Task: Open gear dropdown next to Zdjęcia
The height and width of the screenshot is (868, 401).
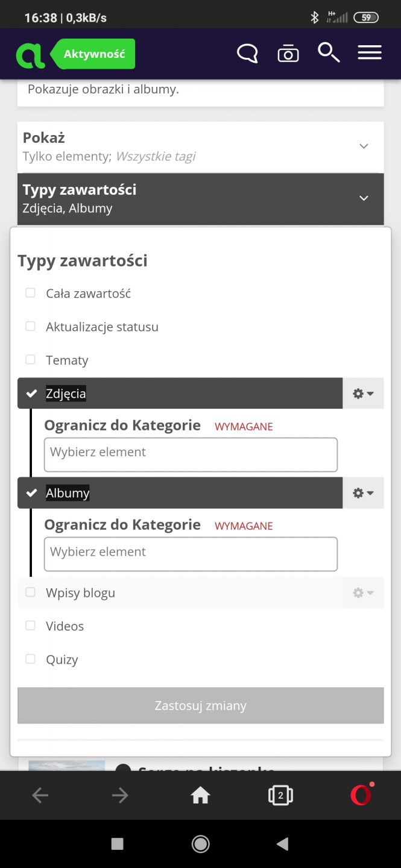Action: pos(363,394)
